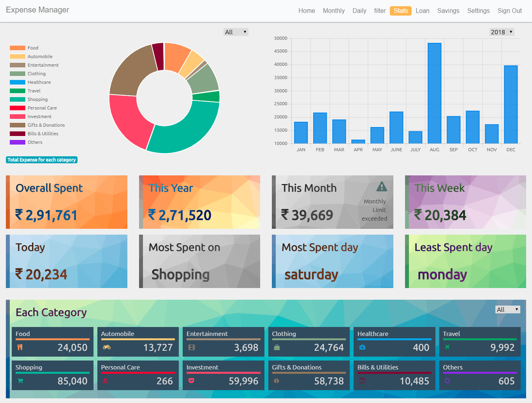Click the Food fork-and-knife icon
This screenshot has height=403, width=532.
coord(20,347)
